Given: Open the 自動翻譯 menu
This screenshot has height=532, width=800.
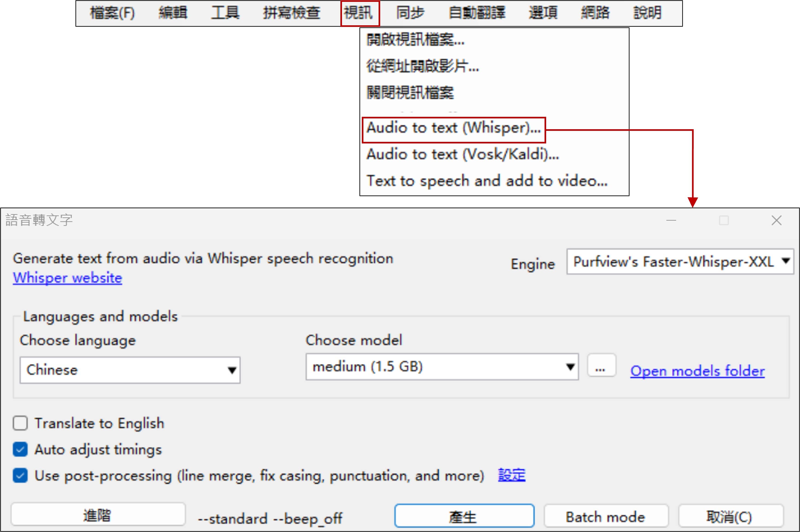Looking at the screenshot, I should 477,13.
